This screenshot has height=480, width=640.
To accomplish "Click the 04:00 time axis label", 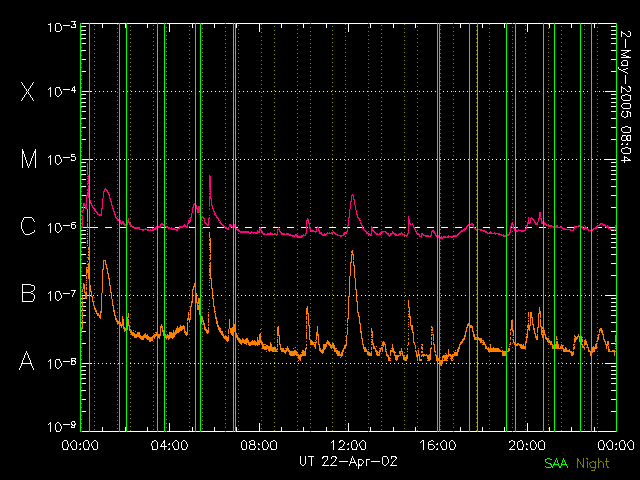I will click(169, 445).
